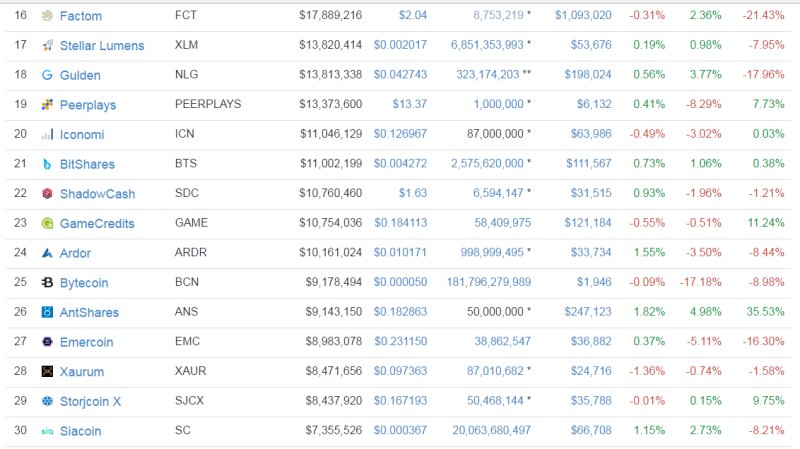Click the Bytecoin B logo icon
The height and width of the screenshot is (449, 800).
[47, 283]
